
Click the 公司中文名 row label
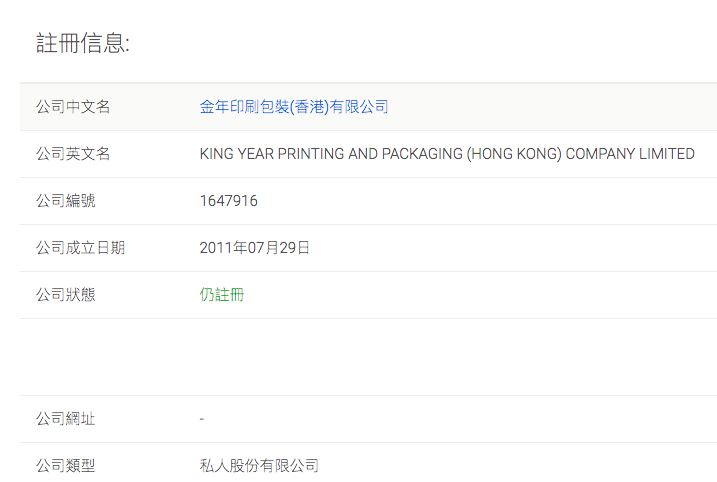pyautogui.click(x=73, y=107)
